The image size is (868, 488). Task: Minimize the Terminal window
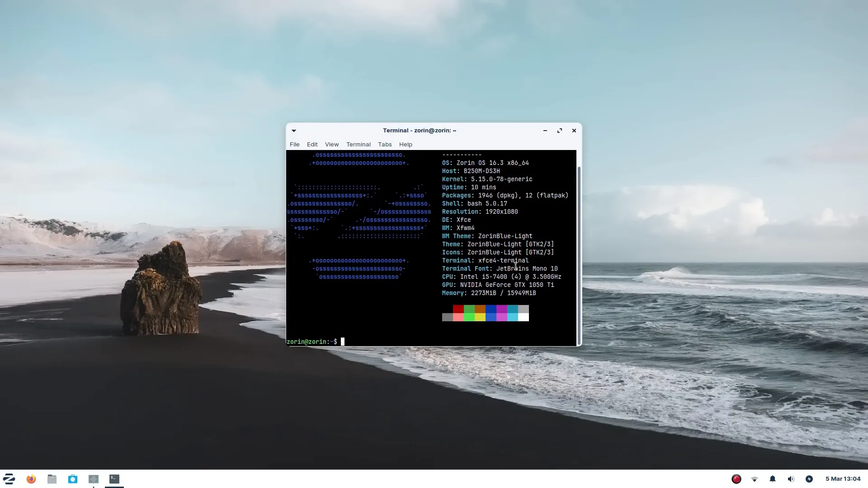(545, 131)
